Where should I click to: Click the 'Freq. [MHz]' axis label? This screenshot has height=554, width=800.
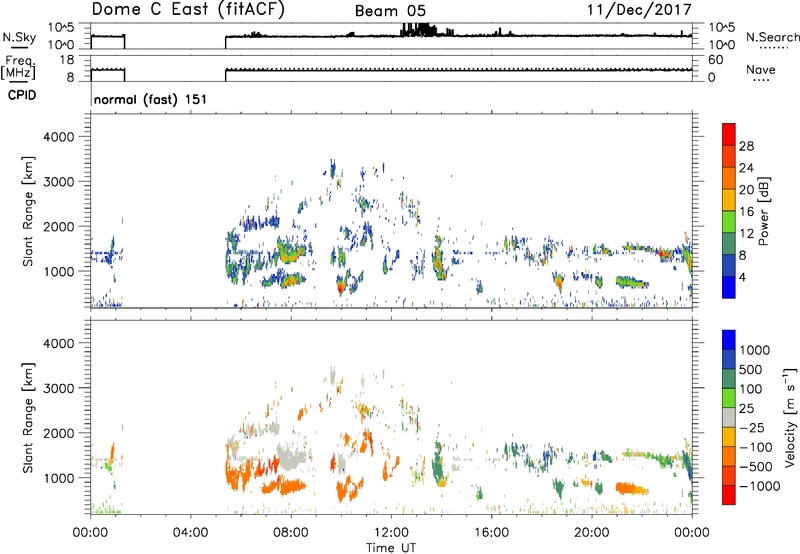pyautogui.click(x=18, y=67)
